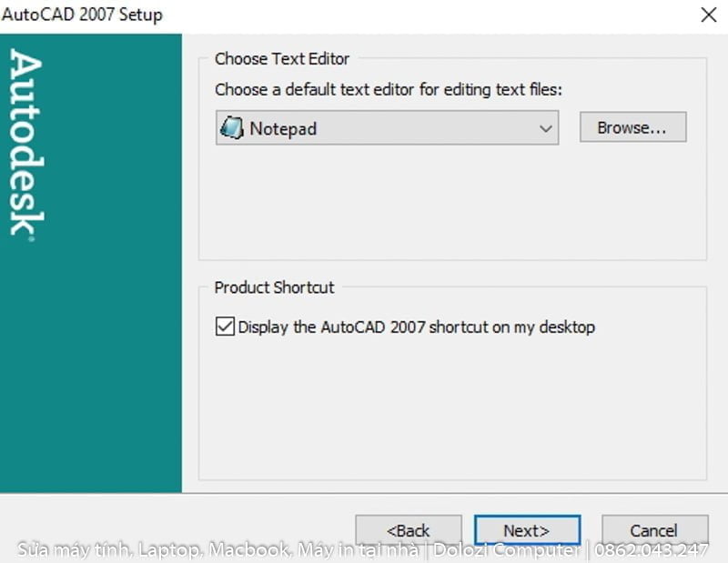This screenshot has height=563, width=728.
Task: Proceed by clicking Next>
Action: pyautogui.click(x=526, y=530)
